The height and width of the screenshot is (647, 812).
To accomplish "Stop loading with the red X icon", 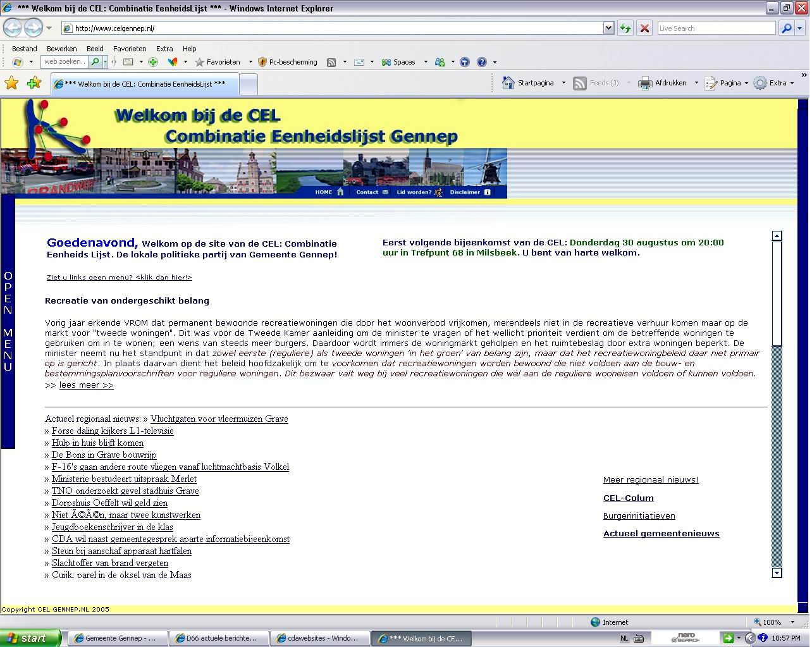I will pyautogui.click(x=644, y=28).
